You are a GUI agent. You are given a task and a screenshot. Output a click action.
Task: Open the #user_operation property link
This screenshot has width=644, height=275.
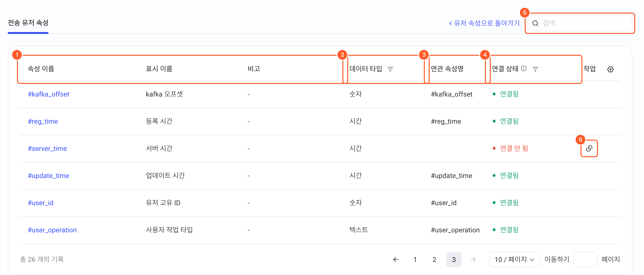tap(52, 230)
